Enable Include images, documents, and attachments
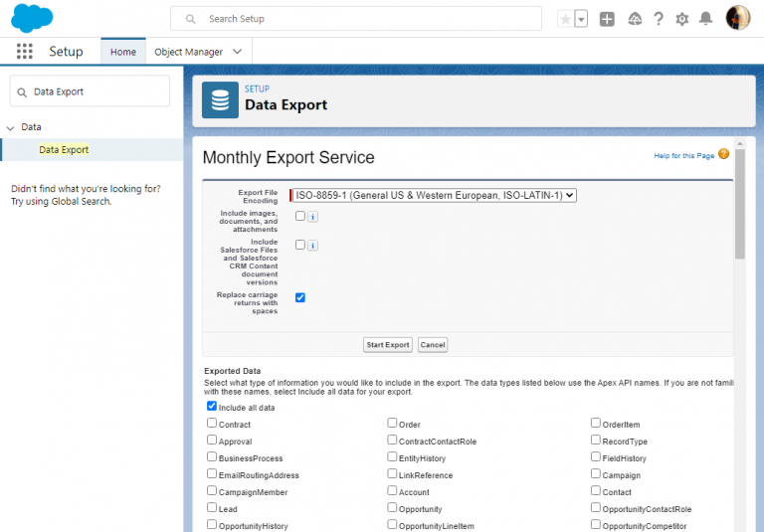Image resolution: width=764 pixels, height=532 pixels. click(300, 216)
